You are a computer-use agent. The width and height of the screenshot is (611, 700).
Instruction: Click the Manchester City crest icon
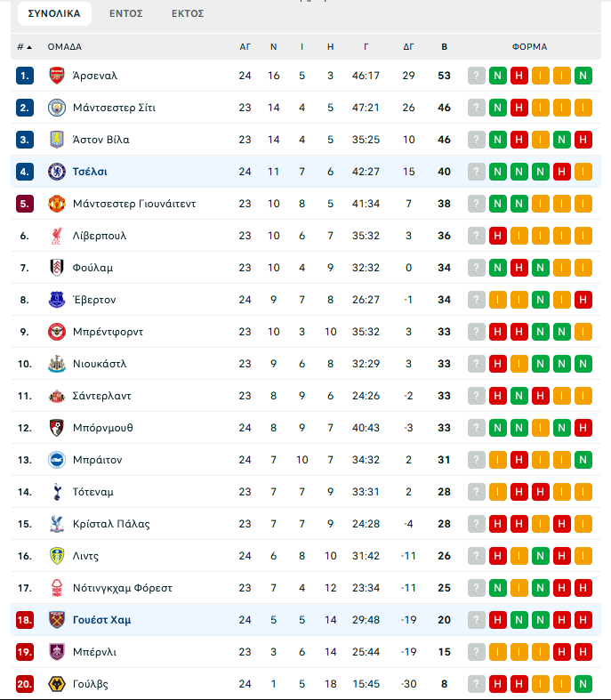coord(57,108)
